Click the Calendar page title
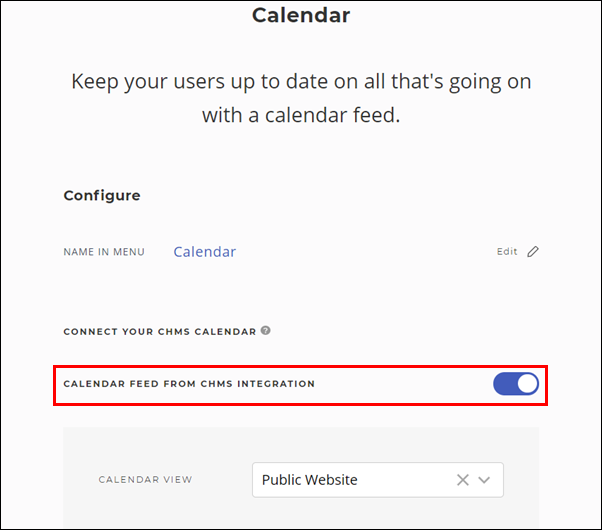Screen dimensions: 602x530 pyautogui.click(x=301, y=15)
